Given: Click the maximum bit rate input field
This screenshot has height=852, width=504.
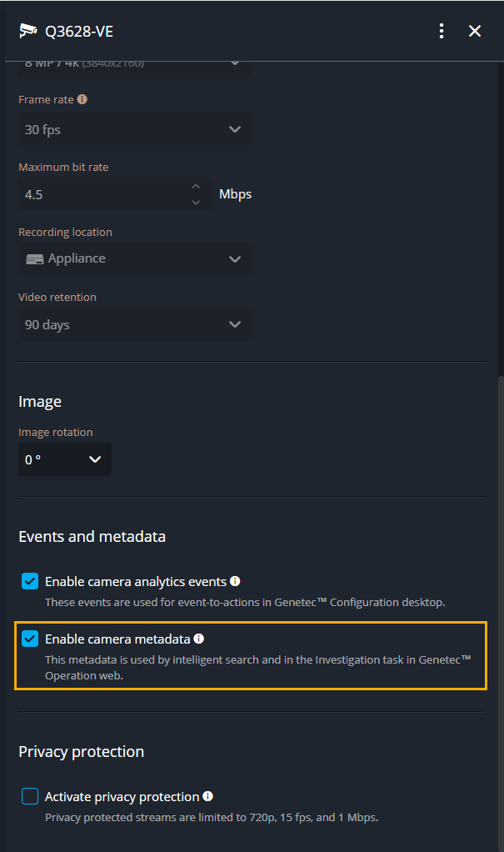Looking at the screenshot, I should click(100, 194).
